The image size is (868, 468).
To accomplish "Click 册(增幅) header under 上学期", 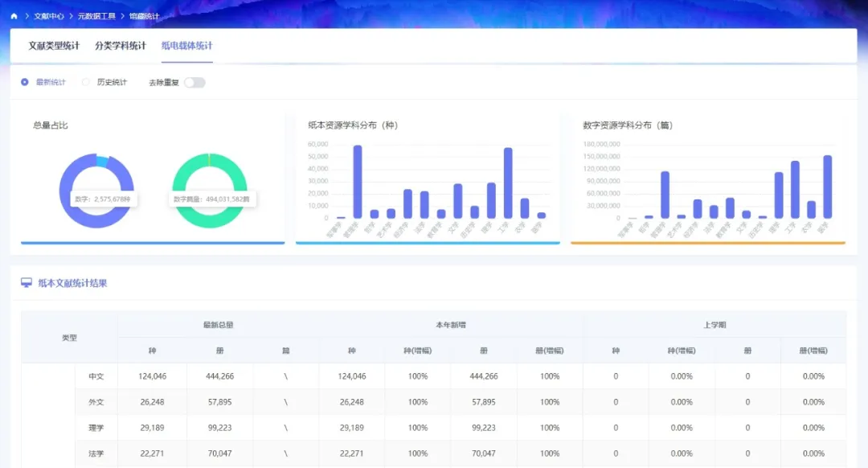I will [x=813, y=351].
